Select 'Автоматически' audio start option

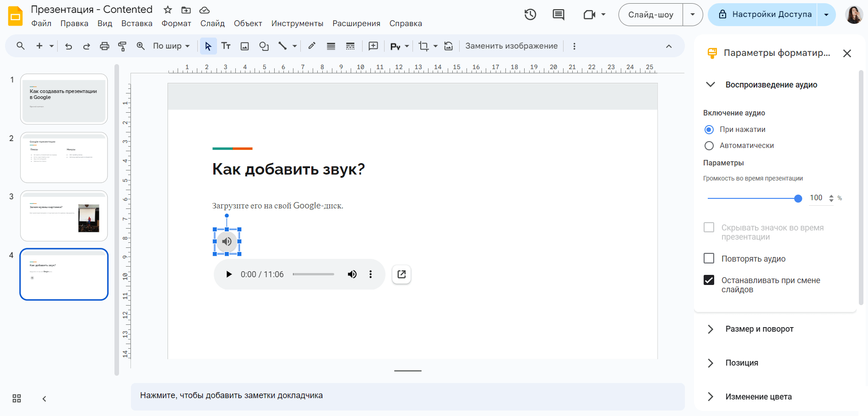point(709,146)
